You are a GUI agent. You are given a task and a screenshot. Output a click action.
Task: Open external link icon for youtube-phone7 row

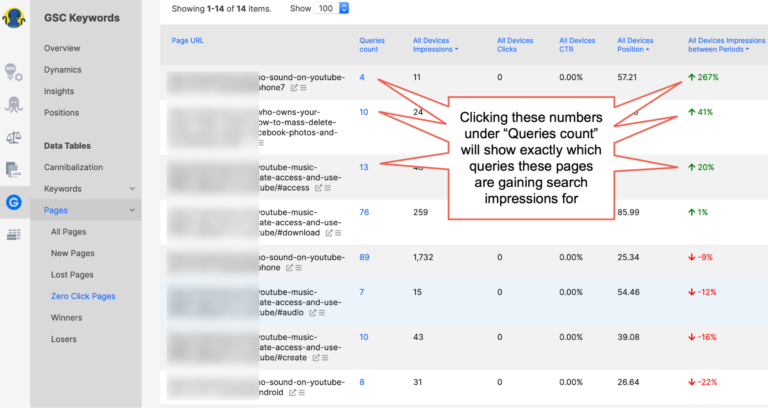pos(294,88)
